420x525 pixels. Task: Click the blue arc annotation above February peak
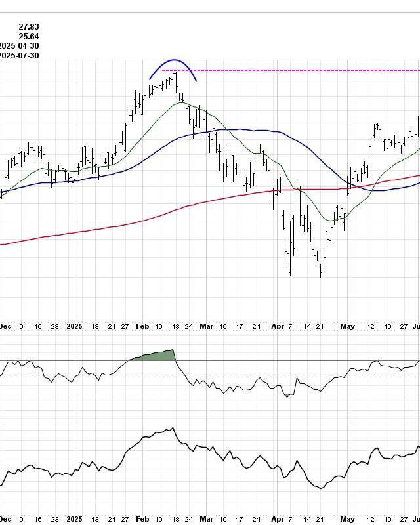point(173,61)
